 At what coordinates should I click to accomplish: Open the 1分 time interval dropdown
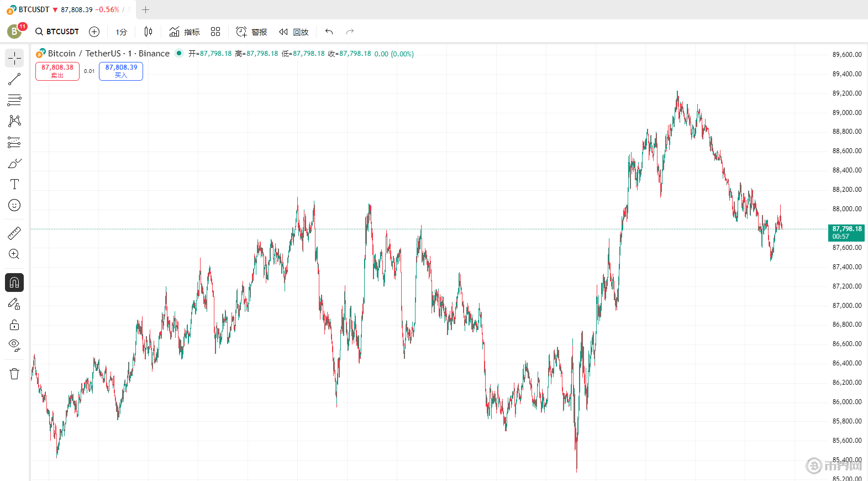pyautogui.click(x=121, y=32)
